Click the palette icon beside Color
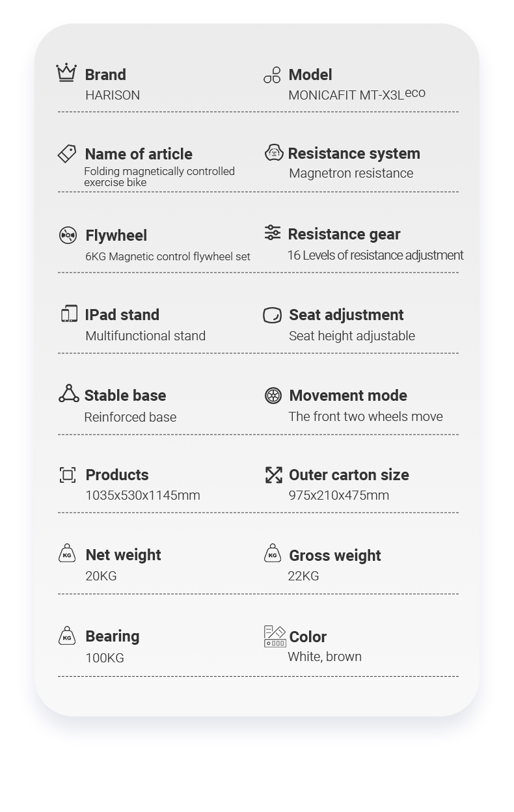This screenshot has height=812, width=514. pos(275,636)
